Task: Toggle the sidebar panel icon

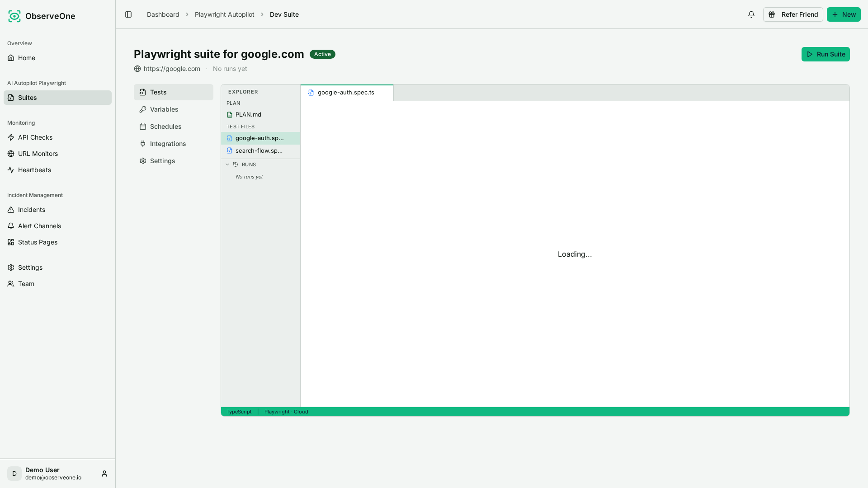Action: (128, 14)
